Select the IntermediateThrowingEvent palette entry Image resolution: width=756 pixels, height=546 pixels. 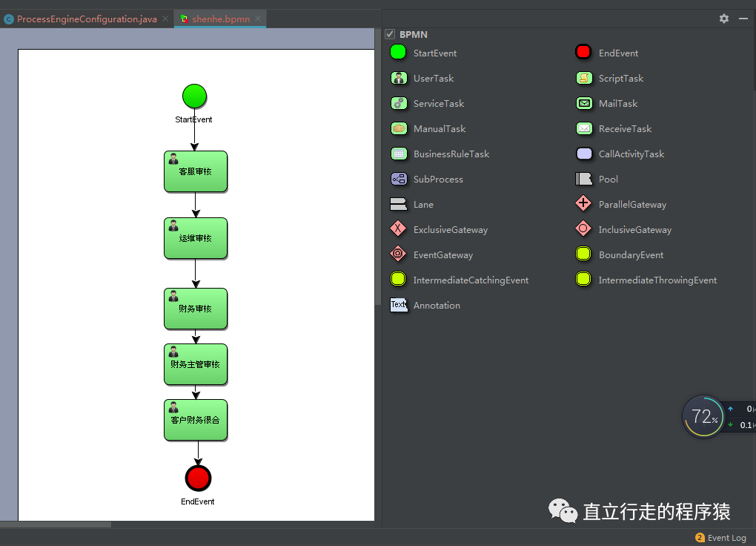coord(582,280)
